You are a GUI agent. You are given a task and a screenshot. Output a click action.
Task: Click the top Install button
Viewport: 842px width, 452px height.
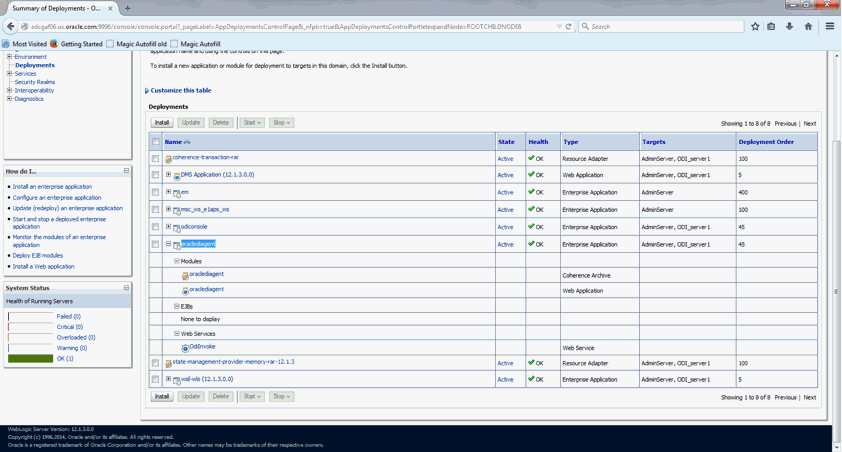tap(162, 122)
